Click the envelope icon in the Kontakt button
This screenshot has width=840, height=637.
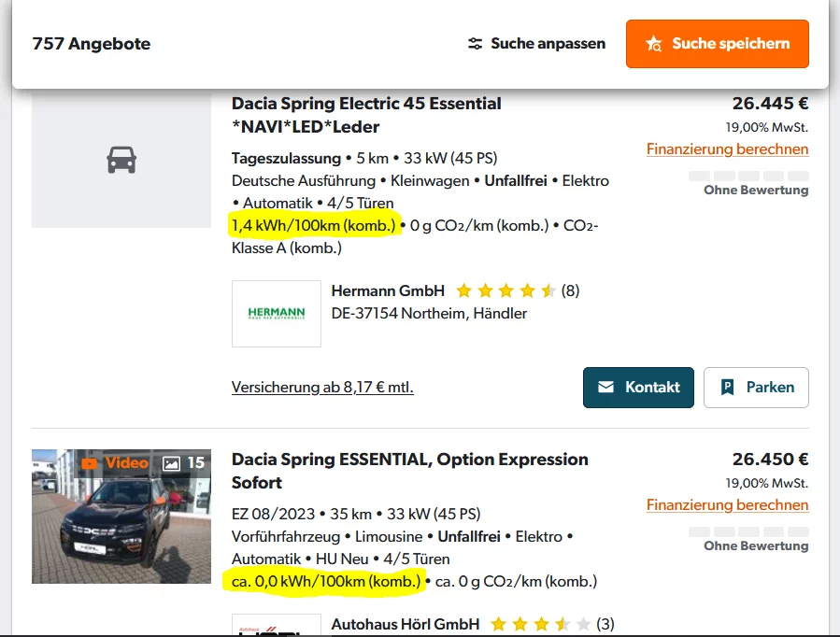coord(605,387)
